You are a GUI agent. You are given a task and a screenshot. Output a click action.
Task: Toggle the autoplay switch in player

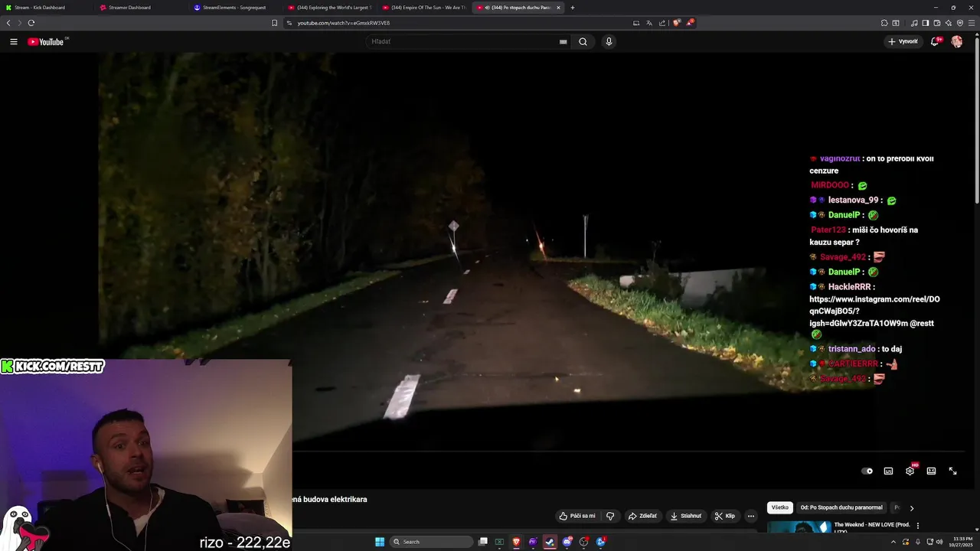(x=867, y=471)
